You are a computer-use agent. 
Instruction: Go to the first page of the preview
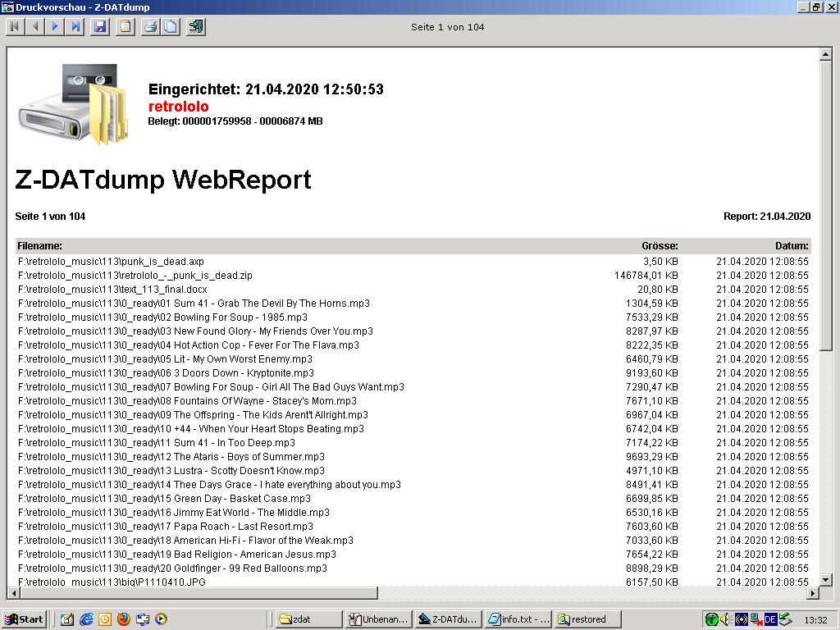tap(15, 26)
